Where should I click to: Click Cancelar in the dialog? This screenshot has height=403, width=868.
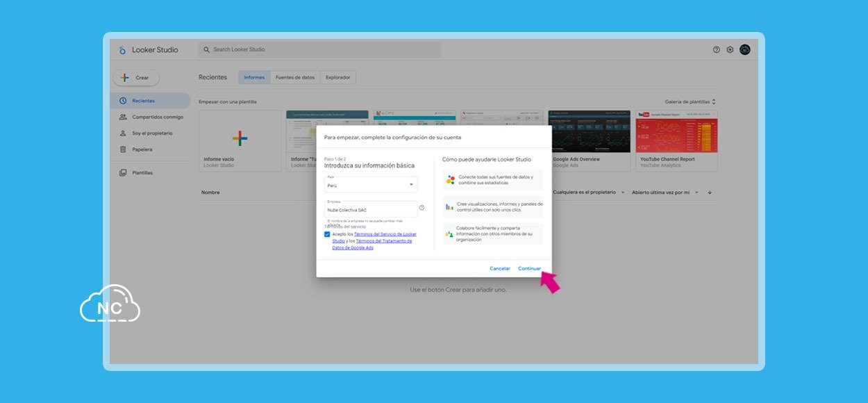500,268
